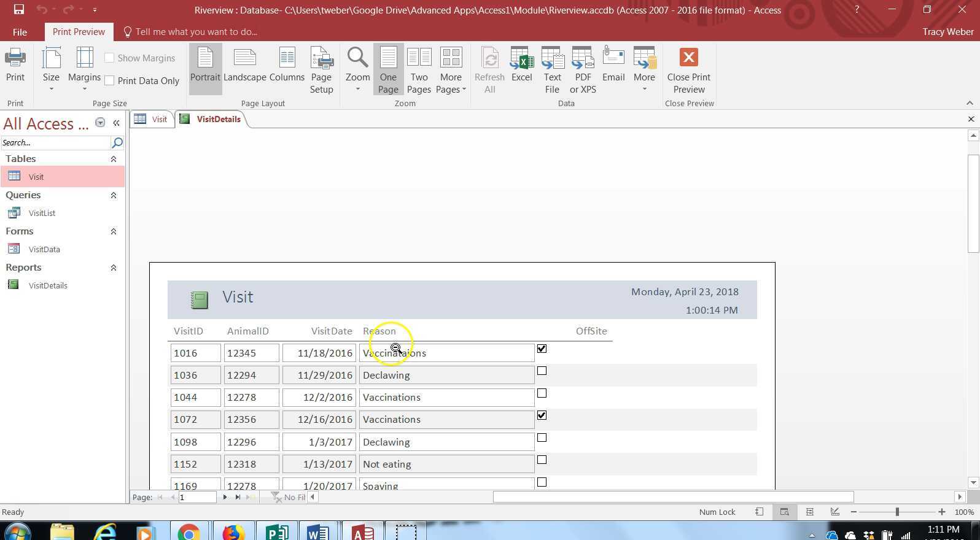The width and height of the screenshot is (980, 540).
Task: Open the Margins dropdown
Action: tap(84, 70)
